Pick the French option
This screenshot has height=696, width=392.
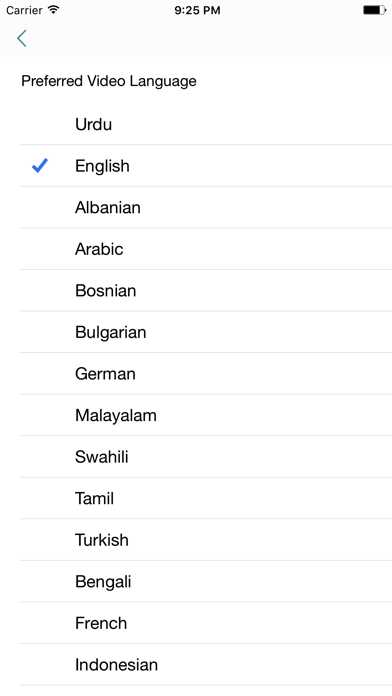click(x=206, y=623)
